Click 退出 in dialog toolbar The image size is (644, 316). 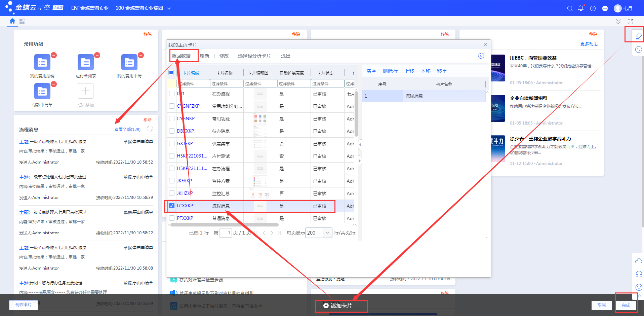[x=286, y=56]
